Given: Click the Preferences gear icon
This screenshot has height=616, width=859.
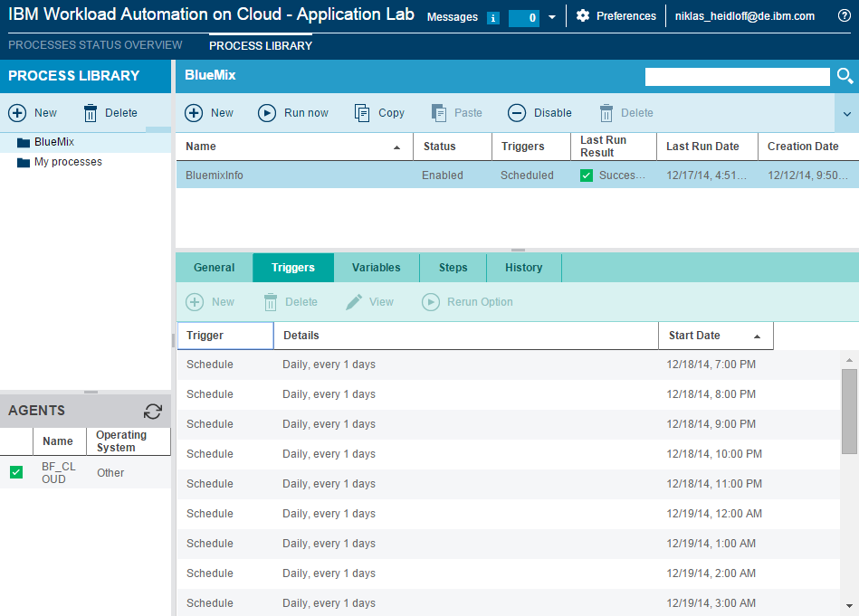Looking at the screenshot, I should [x=583, y=16].
